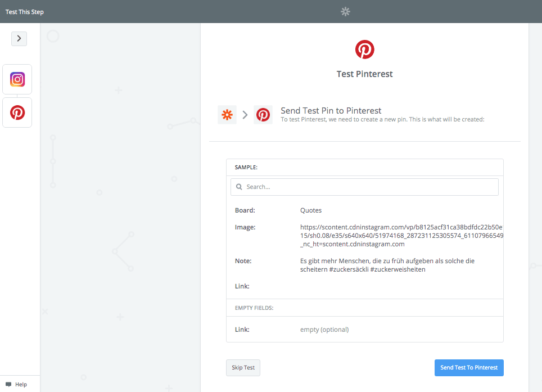Select the Quotes board value

pyautogui.click(x=311, y=210)
